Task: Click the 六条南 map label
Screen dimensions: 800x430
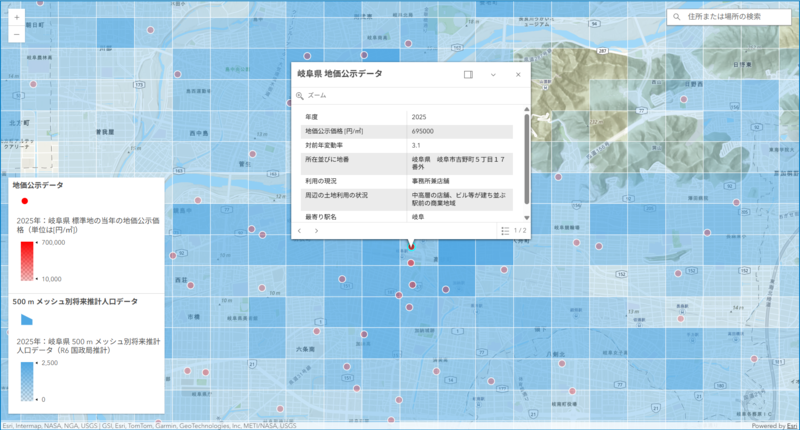Action: coord(305,349)
